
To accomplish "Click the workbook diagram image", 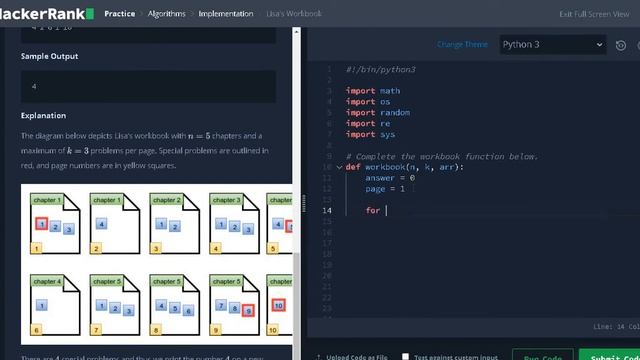I will tap(157, 264).
